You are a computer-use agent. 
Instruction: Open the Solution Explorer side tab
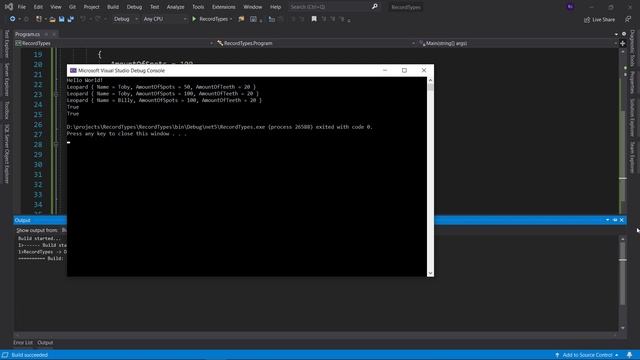633,118
